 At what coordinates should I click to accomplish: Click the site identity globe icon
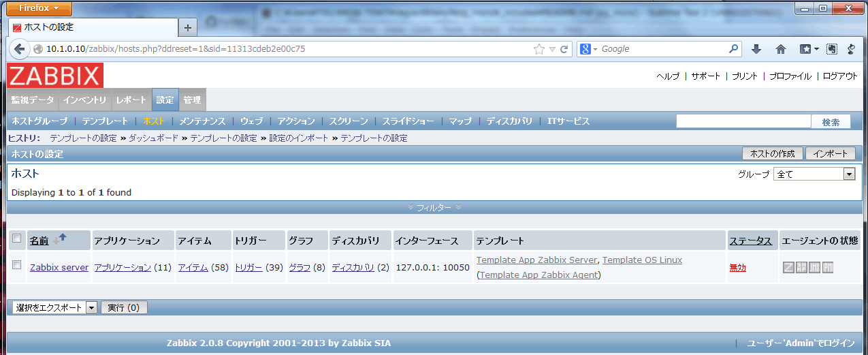tap(38, 49)
